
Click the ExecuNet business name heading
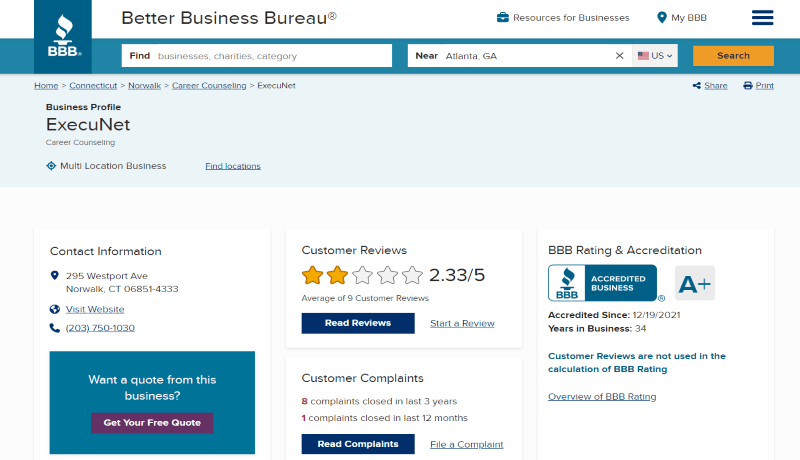click(x=88, y=124)
